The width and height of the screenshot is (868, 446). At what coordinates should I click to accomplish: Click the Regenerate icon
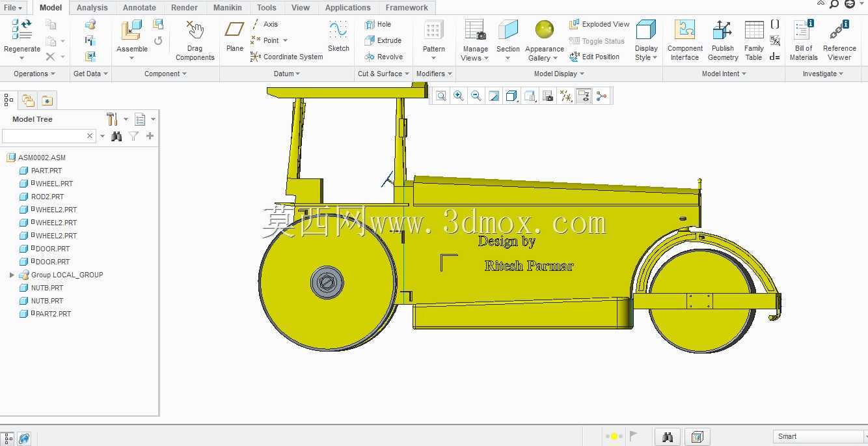click(21, 30)
